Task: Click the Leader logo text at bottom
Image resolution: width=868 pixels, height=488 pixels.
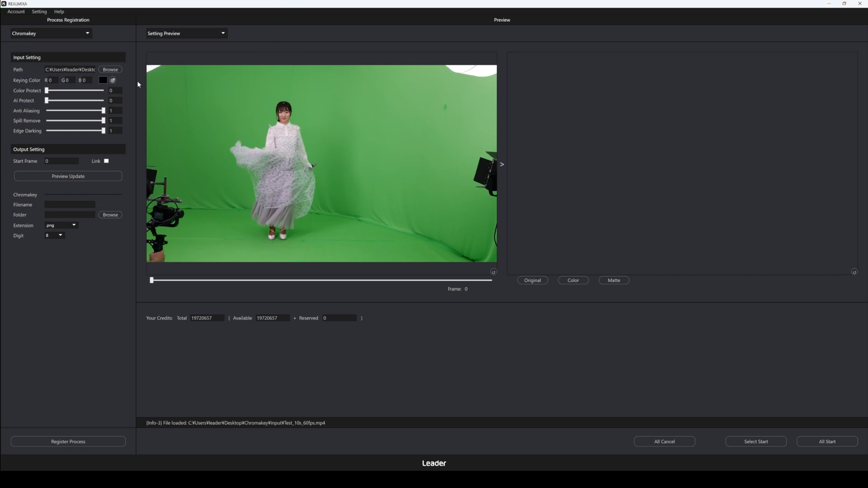Action: coord(434,463)
